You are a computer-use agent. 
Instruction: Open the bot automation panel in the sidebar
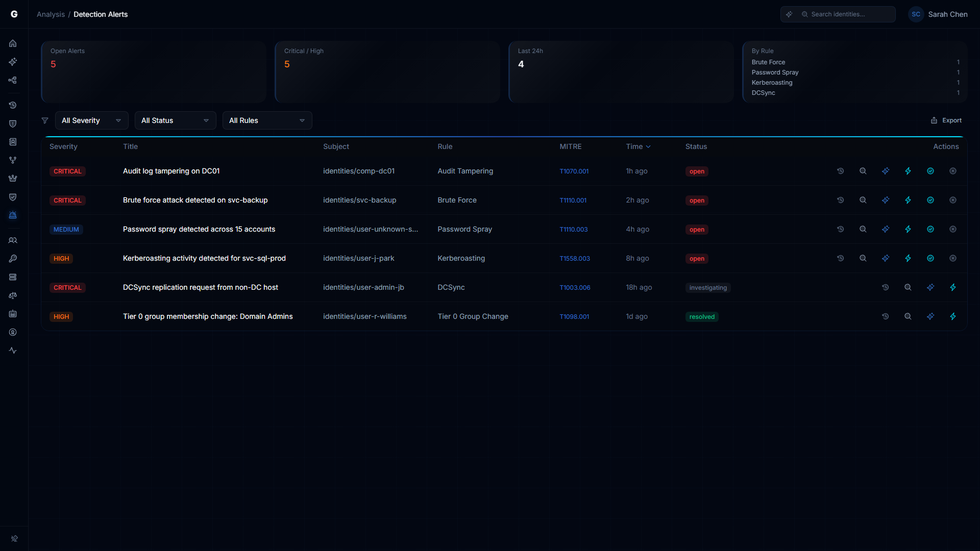tap(13, 314)
